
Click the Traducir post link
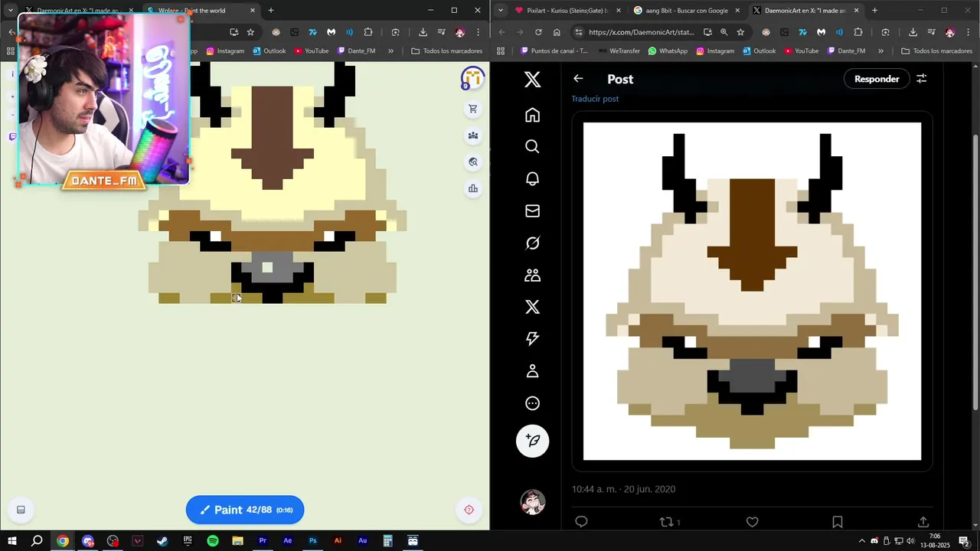pyautogui.click(x=595, y=99)
